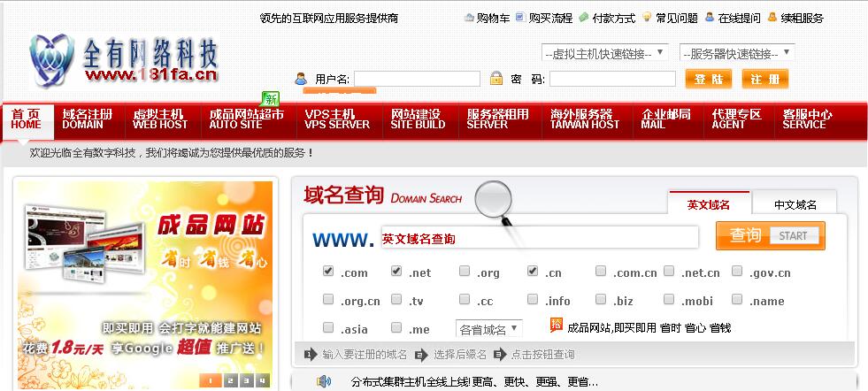
Task: Click the FAQ lightbulb icon (常见问题)
Action: [647, 18]
